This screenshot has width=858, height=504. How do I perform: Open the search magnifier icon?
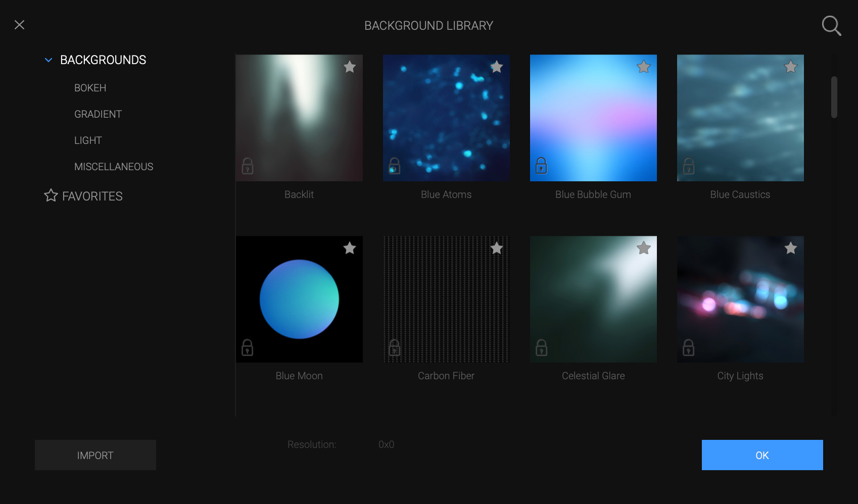[x=831, y=26]
